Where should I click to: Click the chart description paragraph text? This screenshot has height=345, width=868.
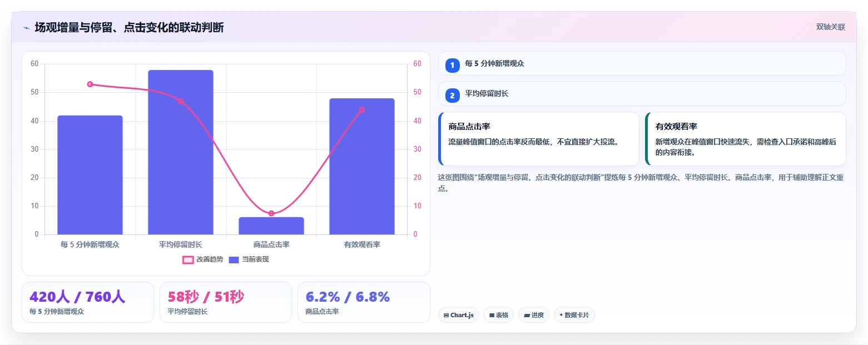(641, 183)
